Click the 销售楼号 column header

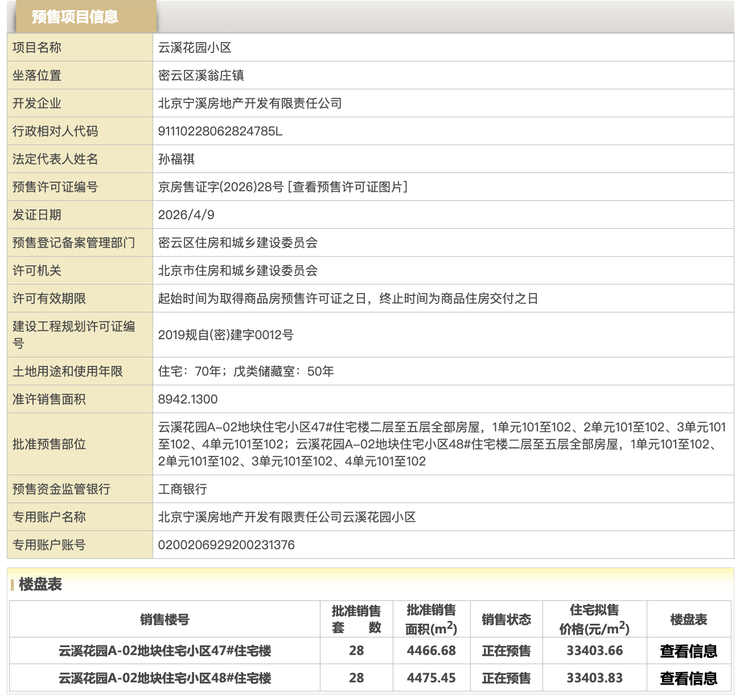click(x=165, y=620)
